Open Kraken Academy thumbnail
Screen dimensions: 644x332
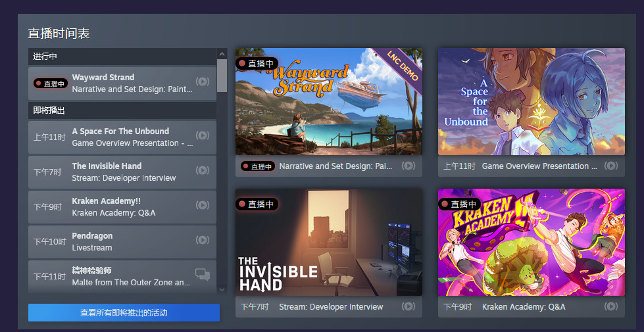[532, 242]
